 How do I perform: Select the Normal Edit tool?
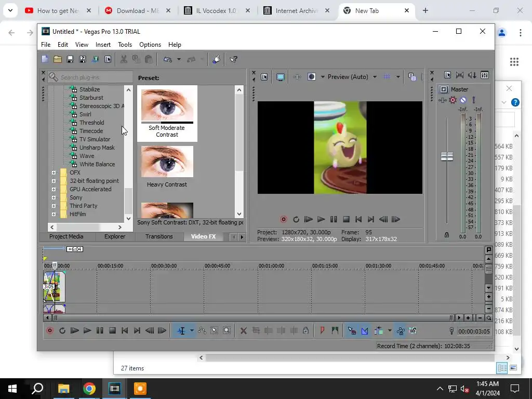181,330
